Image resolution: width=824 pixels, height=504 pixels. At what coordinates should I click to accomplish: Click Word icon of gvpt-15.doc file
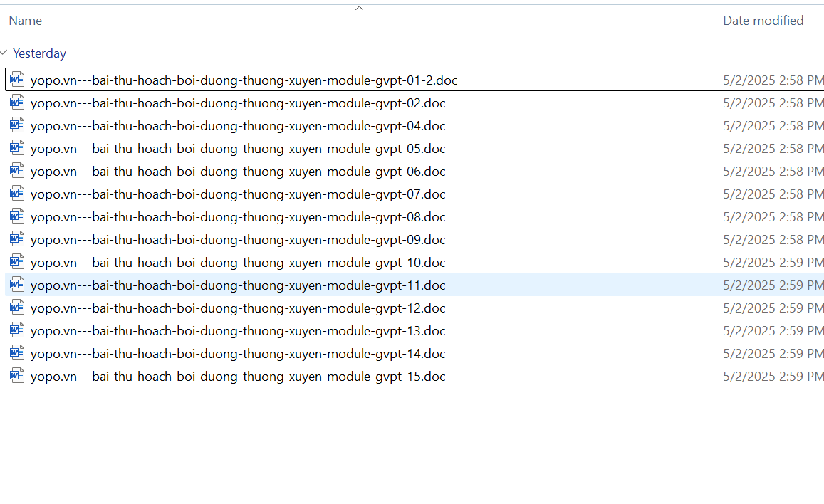17,376
